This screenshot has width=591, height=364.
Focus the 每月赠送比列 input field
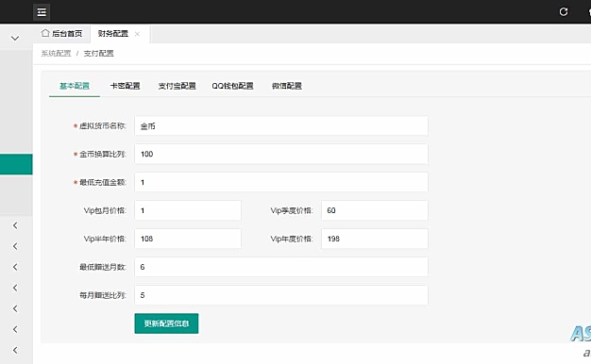[x=281, y=295]
